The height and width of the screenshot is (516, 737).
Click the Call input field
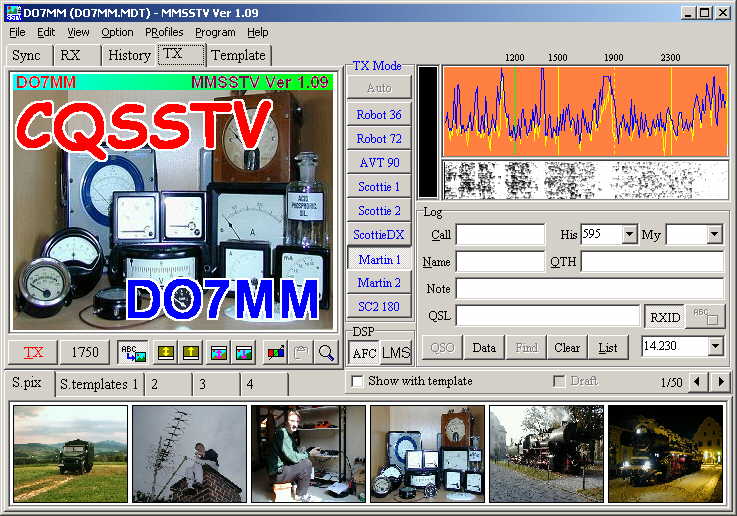tap(500, 235)
